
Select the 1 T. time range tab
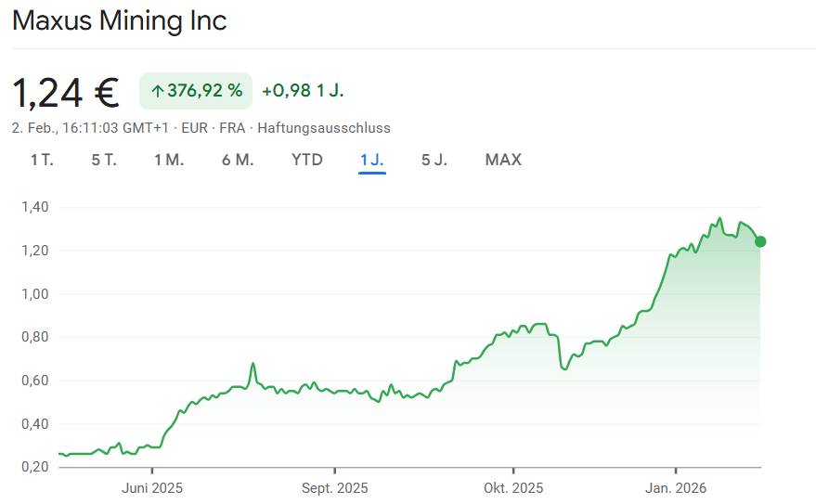[x=42, y=160]
